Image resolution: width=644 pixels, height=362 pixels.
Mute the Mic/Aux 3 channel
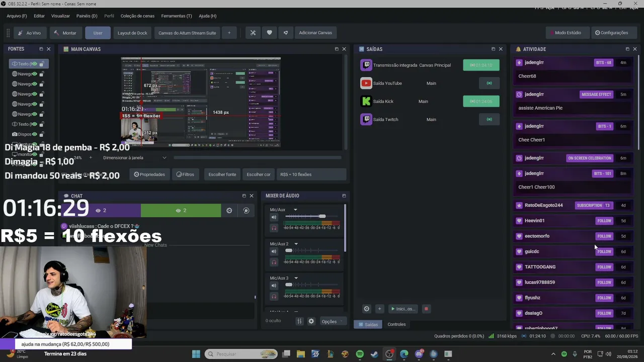[274, 286]
